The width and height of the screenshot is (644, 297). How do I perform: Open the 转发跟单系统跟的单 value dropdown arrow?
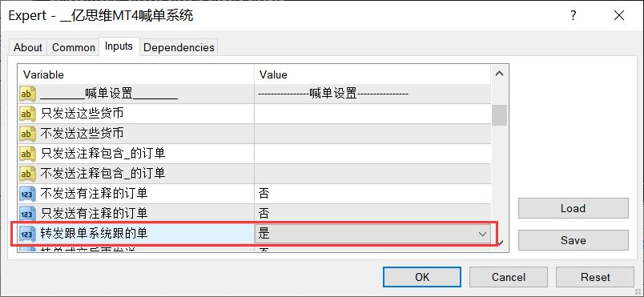click(x=482, y=235)
